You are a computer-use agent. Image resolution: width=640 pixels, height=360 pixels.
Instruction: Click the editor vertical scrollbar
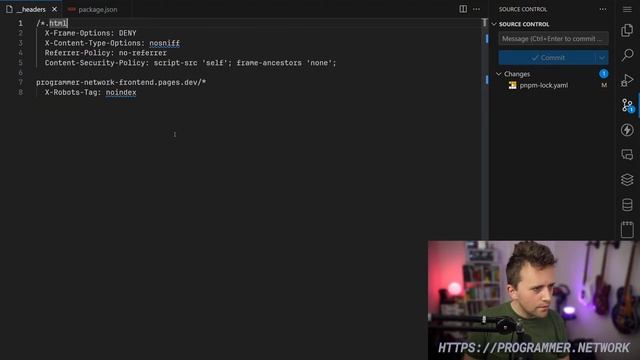tap(486, 129)
